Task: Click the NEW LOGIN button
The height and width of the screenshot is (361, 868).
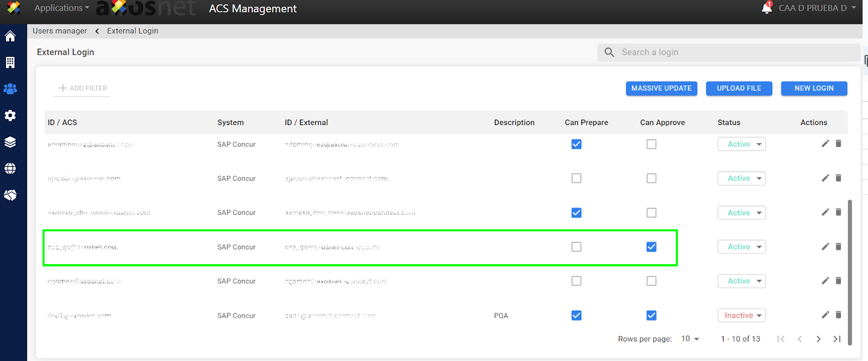Action: tap(813, 88)
